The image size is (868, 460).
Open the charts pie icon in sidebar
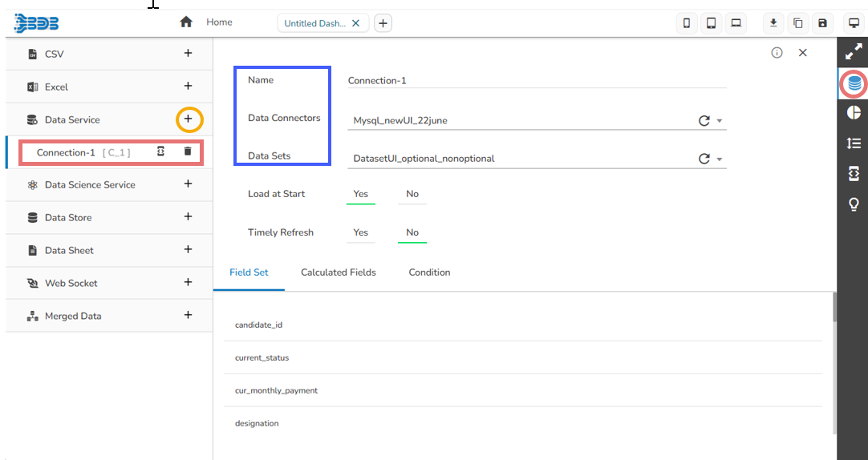point(854,112)
